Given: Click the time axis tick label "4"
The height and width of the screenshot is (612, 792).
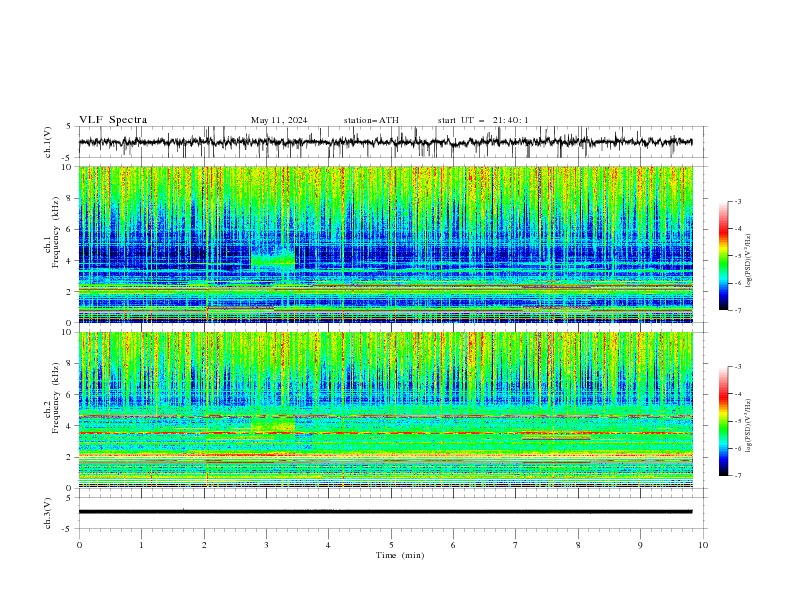Looking at the screenshot, I should coord(328,545).
